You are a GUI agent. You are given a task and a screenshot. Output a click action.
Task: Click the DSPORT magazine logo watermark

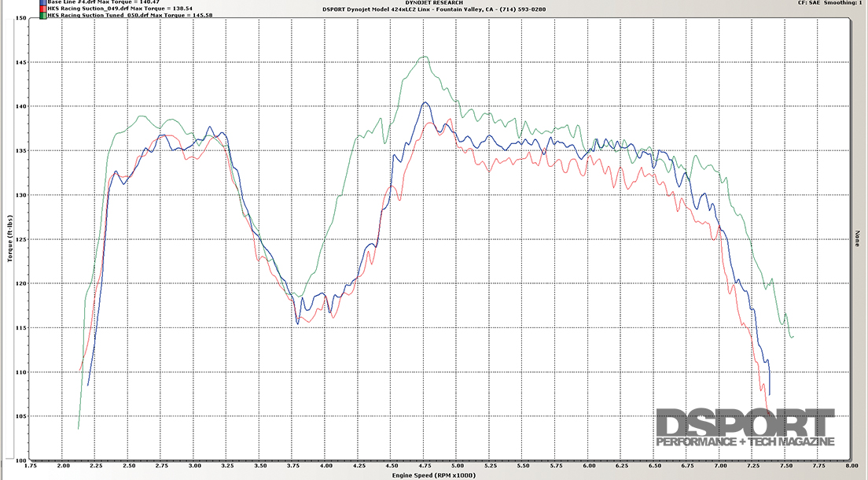pos(745,428)
